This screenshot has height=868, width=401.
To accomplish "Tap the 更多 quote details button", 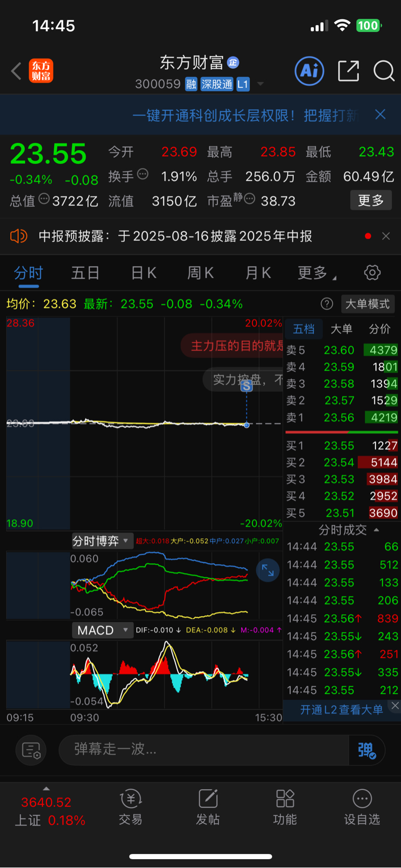I will click(371, 200).
